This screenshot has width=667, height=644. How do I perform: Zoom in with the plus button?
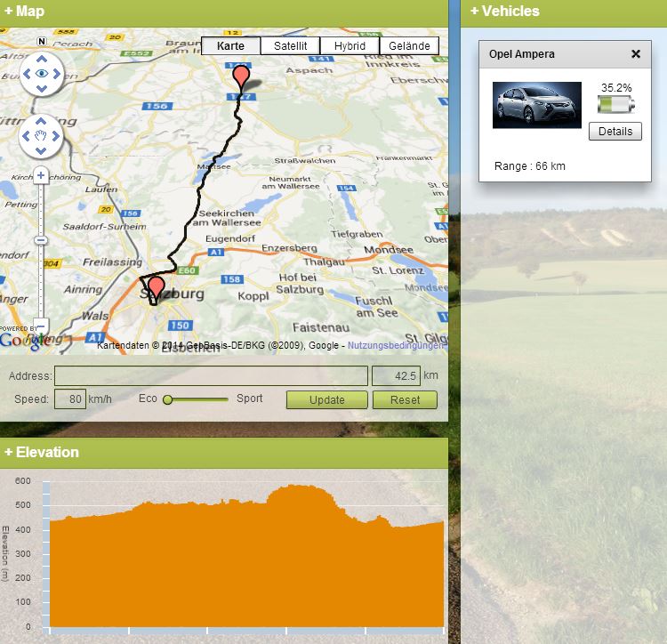pos(40,176)
